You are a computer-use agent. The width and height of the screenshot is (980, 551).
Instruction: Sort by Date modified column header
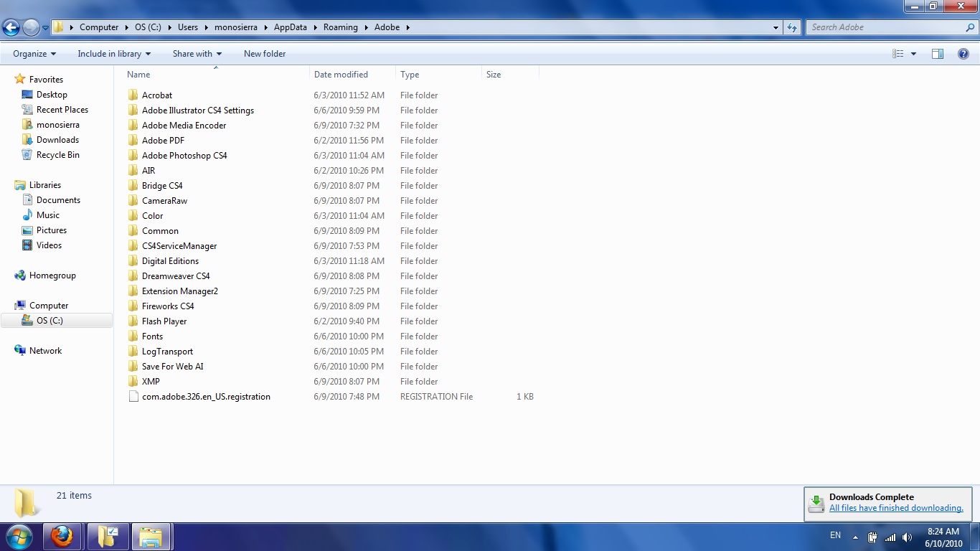[352, 75]
